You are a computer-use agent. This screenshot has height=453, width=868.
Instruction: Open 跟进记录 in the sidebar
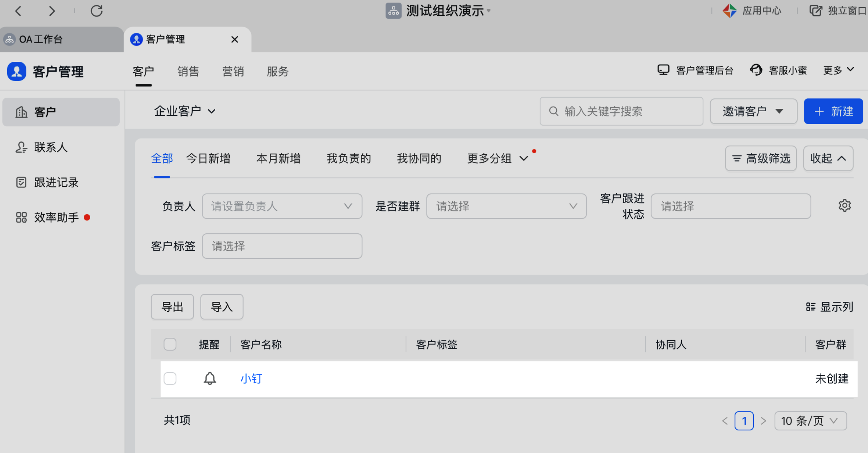[x=61, y=182]
